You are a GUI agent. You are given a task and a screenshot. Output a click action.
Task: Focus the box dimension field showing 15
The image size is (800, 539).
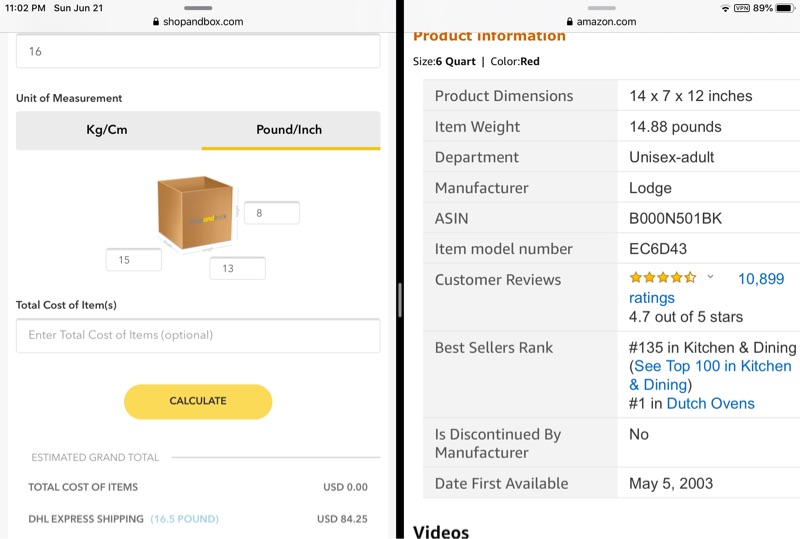(134, 260)
